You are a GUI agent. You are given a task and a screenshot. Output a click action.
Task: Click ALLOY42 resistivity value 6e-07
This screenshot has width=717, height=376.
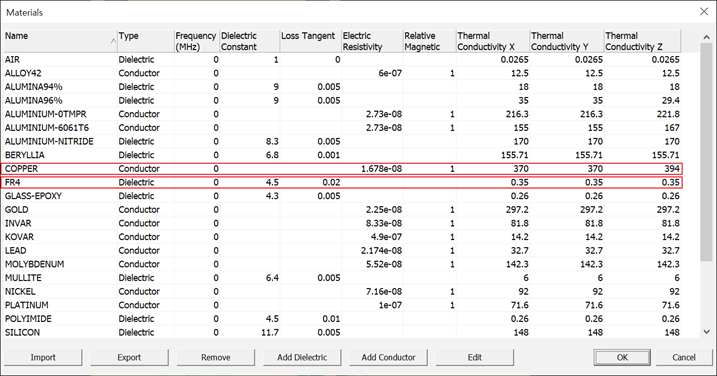[390, 73]
